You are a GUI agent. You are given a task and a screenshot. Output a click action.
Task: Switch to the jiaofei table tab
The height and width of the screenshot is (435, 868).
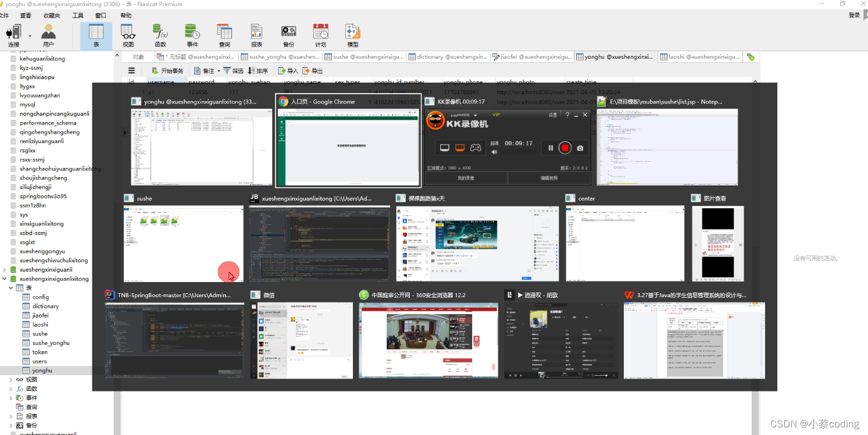532,57
